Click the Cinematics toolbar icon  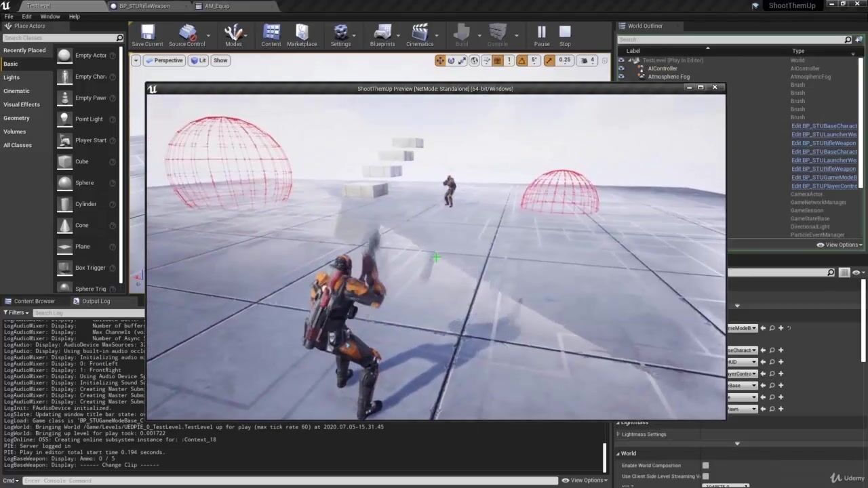pyautogui.click(x=420, y=35)
